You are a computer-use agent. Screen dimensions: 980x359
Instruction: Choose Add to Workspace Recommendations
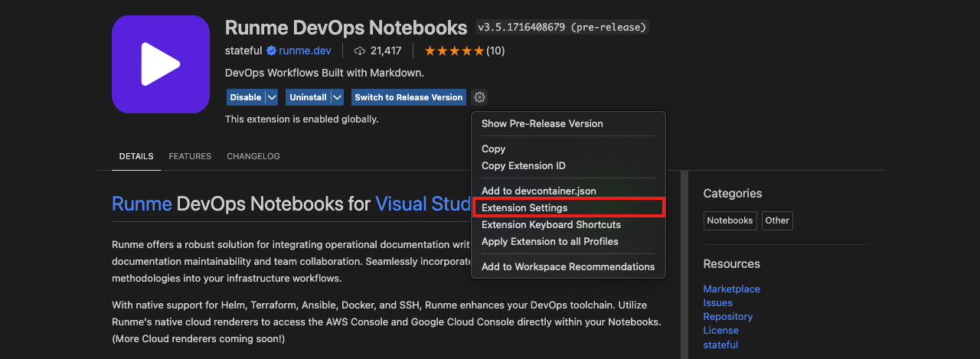click(567, 266)
